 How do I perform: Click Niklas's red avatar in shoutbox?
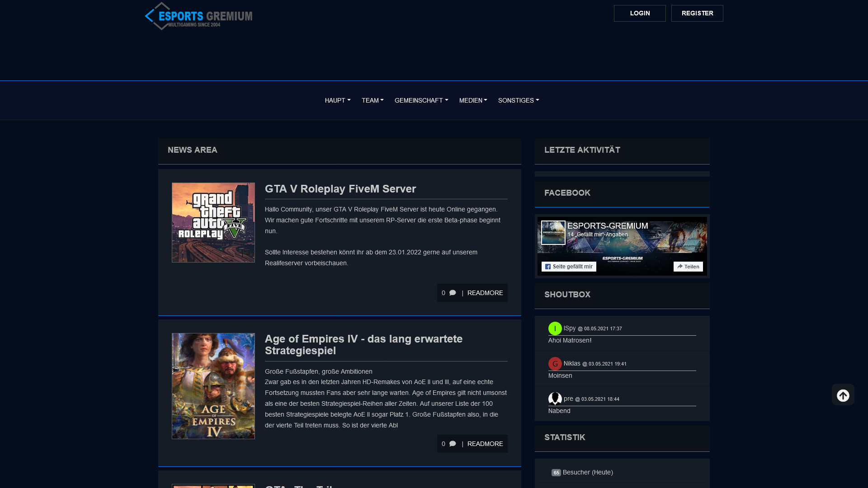click(555, 364)
